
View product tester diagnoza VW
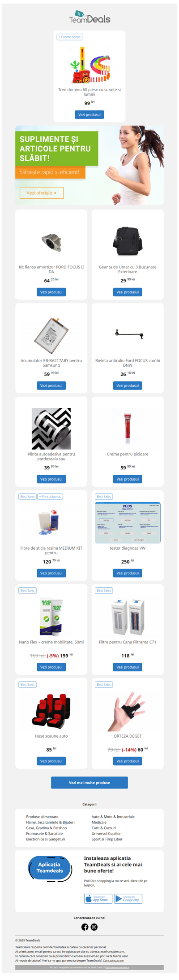pos(128,573)
